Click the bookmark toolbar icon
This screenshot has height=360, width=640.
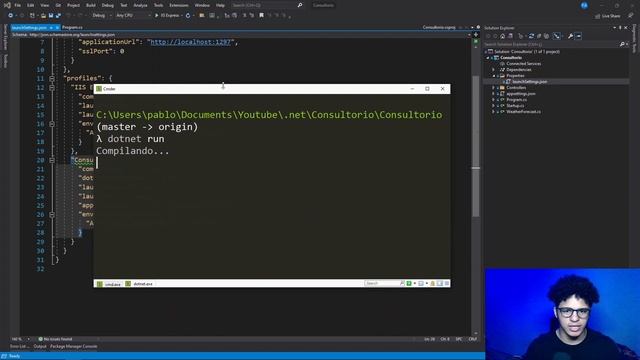(261, 16)
